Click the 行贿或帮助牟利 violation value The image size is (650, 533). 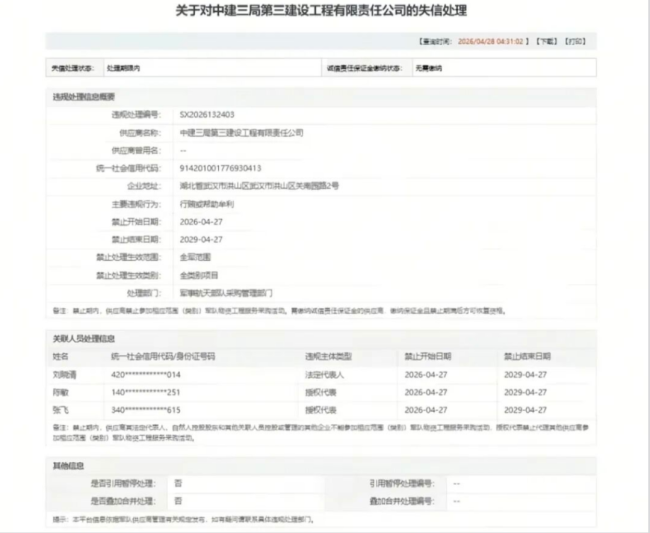click(207, 204)
